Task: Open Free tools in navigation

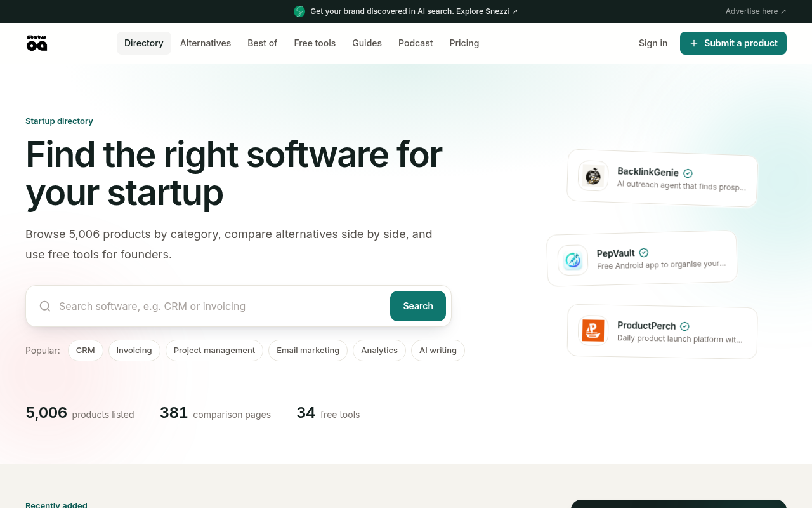Action: 315,43
